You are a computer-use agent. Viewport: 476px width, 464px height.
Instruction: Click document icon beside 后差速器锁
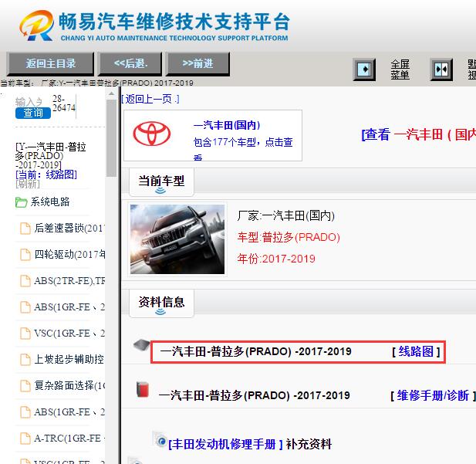25,229
